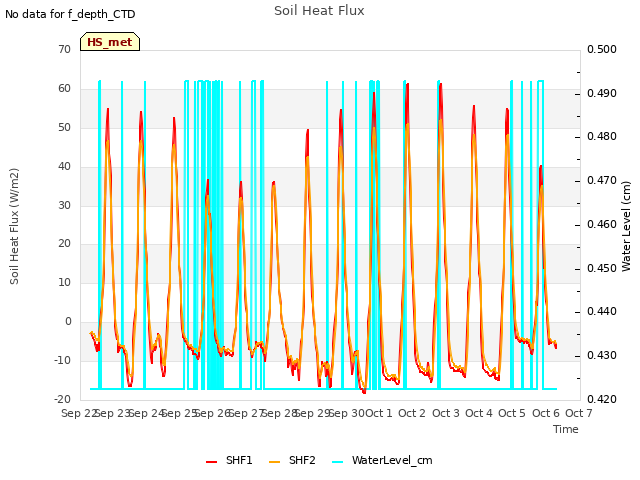Viewport: 640px width, 480px height.
Task: Click the Soil Heat Flux (W/m2) axis label
Action: tap(14, 226)
